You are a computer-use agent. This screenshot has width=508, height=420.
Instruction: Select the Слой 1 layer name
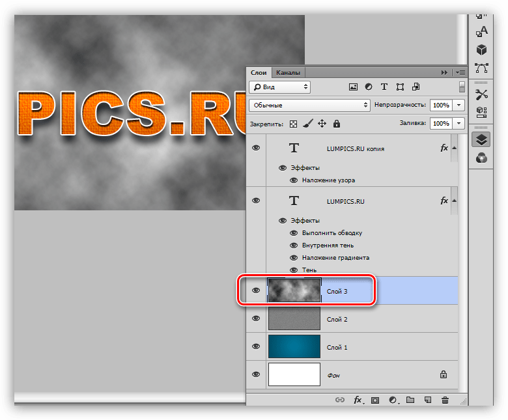click(337, 348)
